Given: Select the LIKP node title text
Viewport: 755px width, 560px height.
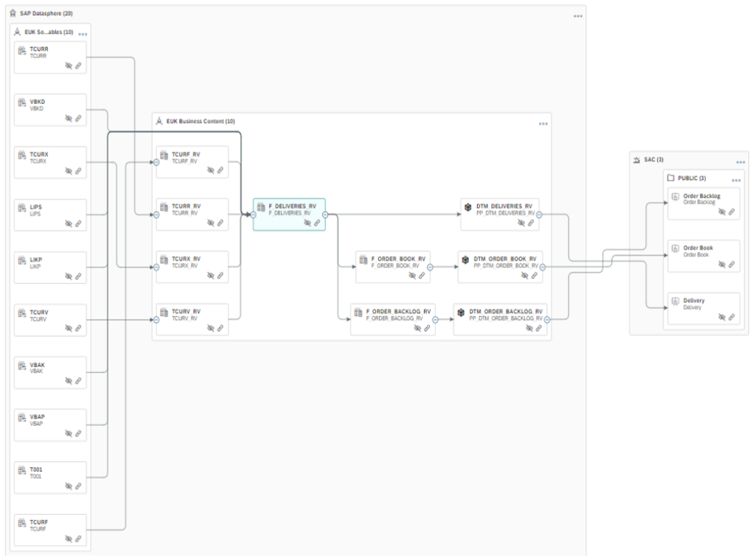Looking at the screenshot, I should coord(35,260).
